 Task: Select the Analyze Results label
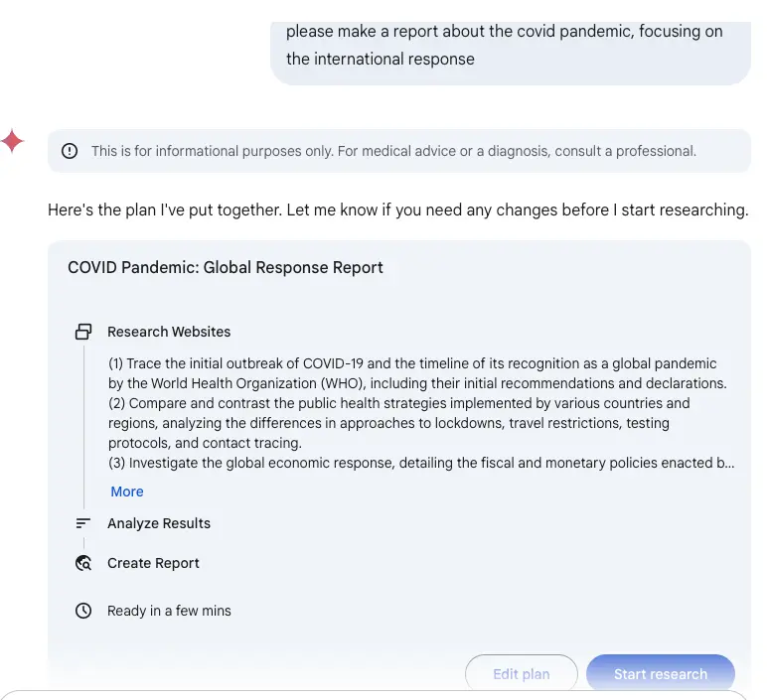pos(159,523)
